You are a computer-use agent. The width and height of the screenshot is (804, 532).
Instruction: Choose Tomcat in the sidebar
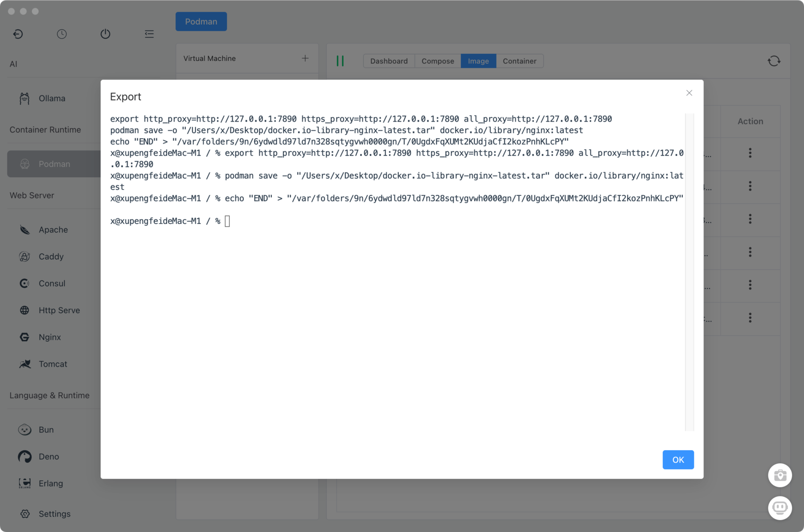click(x=53, y=364)
